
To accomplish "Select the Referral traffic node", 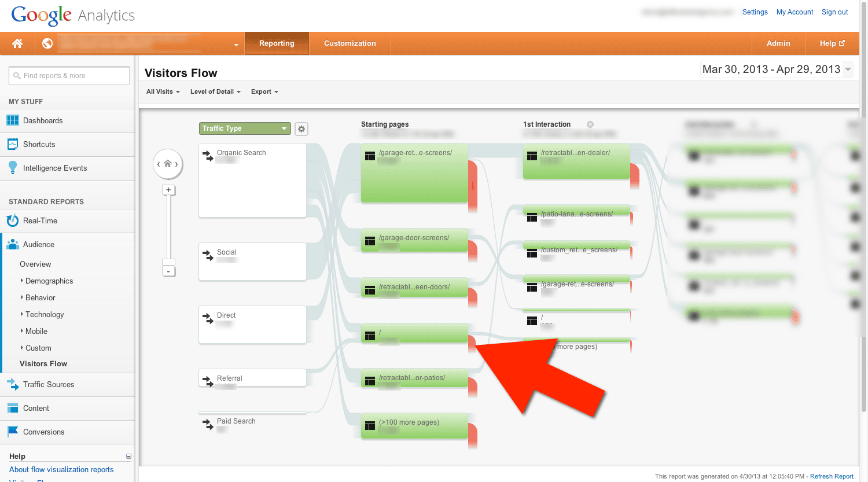I will click(252, 377).
